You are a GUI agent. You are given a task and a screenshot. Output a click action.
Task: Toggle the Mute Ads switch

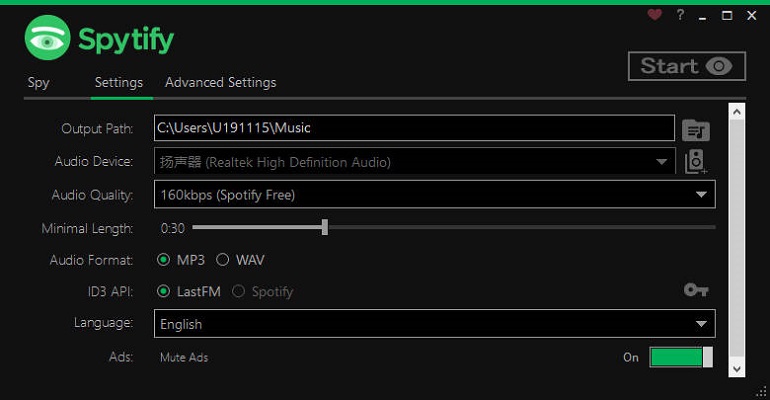click(x=681, y=357)
